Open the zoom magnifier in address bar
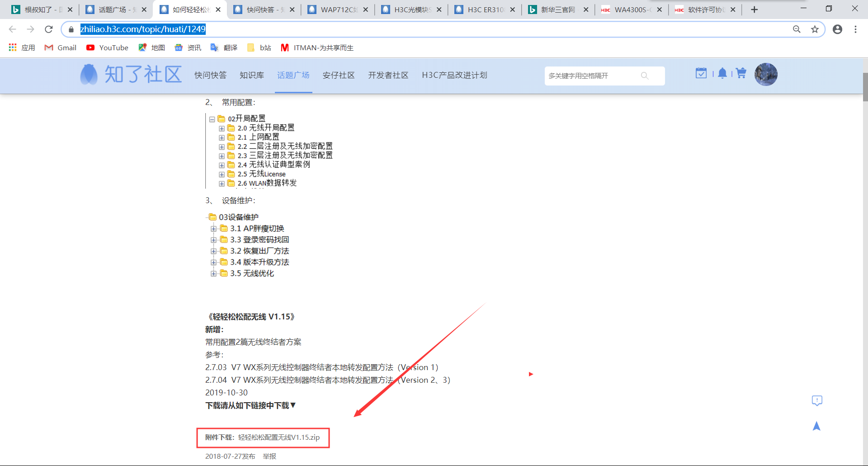The width and height of the screenshot is (868, 466). 797,29
